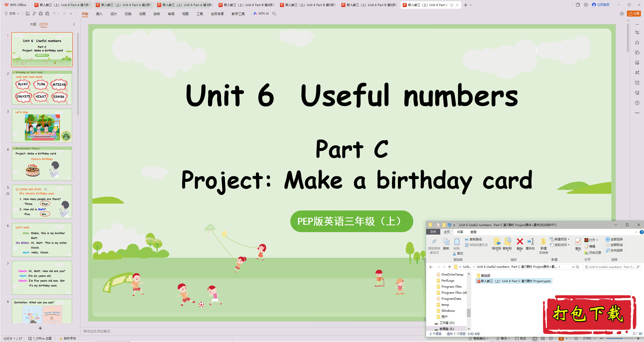The height and width of the screenshot is (342, 644).
Task: Click the zoom slider handle in status bar
Action: [x=624, y=338]
